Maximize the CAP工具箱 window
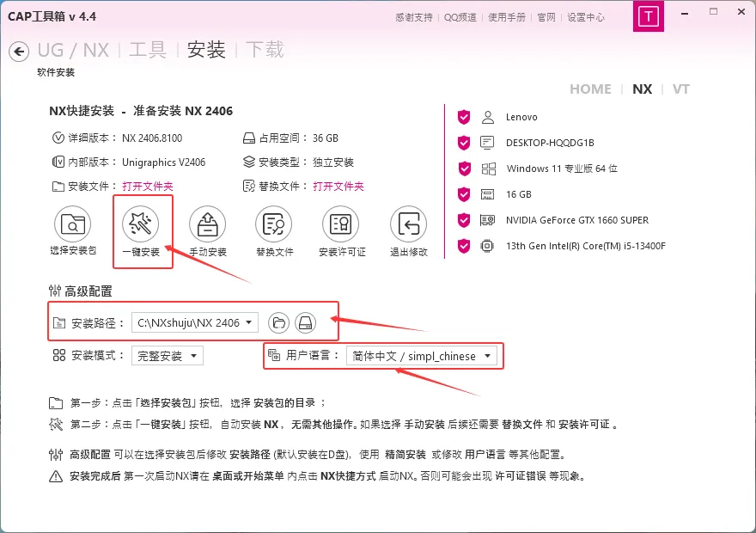 coord(713,11)
